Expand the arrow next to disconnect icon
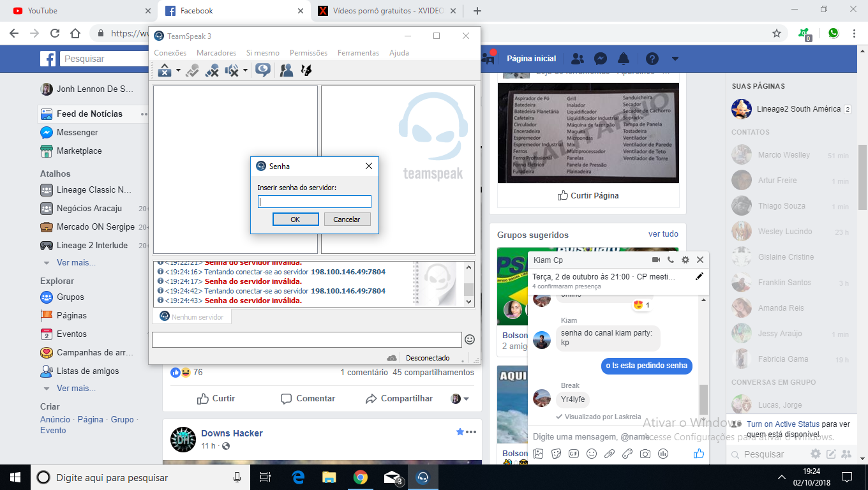 tap(178, 70)
